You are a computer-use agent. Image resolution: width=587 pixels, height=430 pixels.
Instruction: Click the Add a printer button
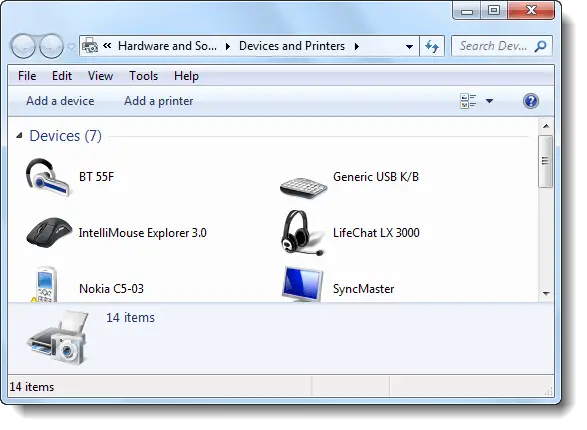click(x=159, y=101)
